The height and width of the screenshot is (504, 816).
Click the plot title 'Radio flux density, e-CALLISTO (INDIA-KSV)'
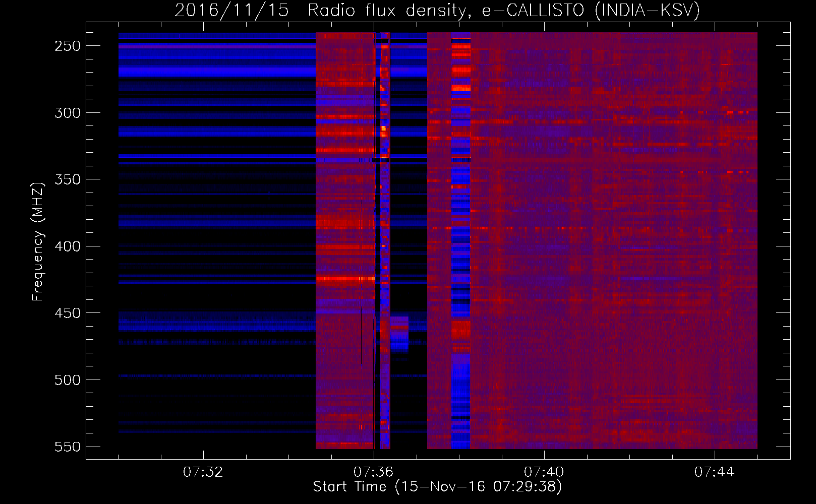[504, 10]
